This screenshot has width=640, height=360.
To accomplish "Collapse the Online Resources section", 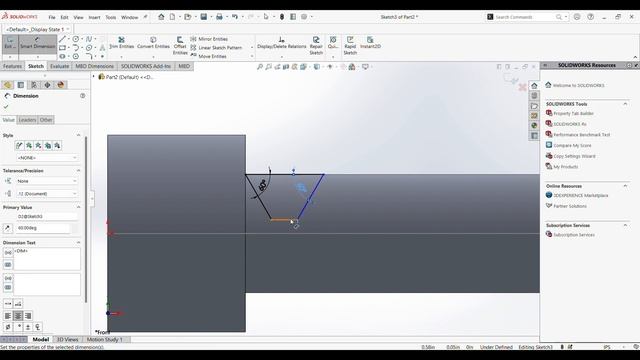I will click(x=625, y=186).
